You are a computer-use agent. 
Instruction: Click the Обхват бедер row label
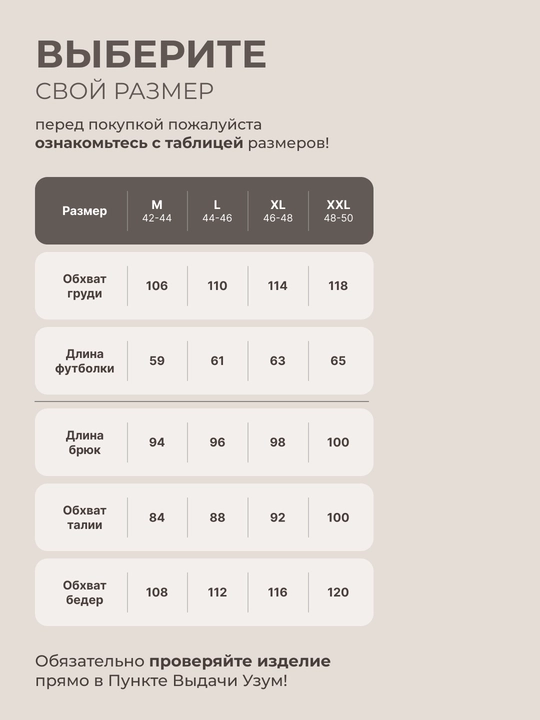pos(84,592)
